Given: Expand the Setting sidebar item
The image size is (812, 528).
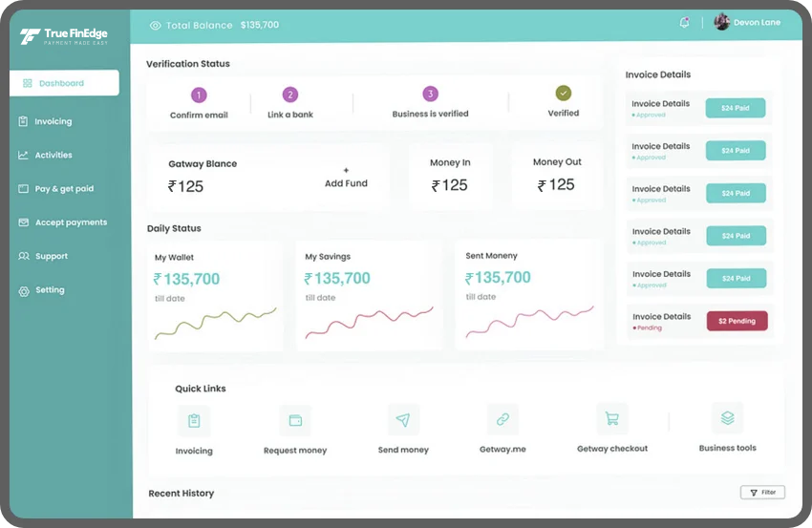Looking at the screenshot, I should [50, 290].
